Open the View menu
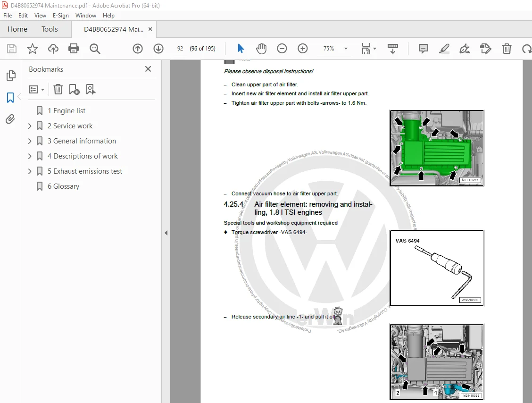Viewport: 532px width, 403px height. 40,15
